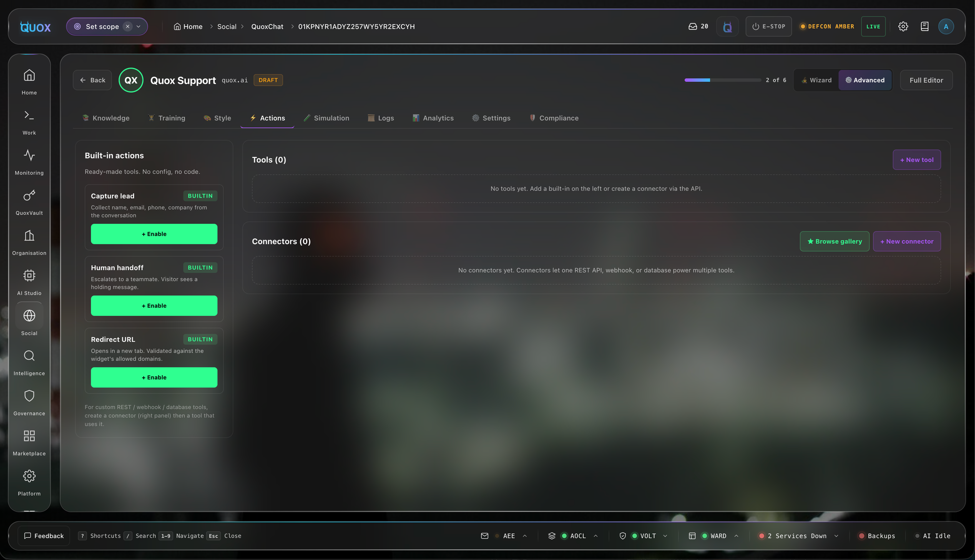The image size is (975, 560).
Task: Expand the AOCL status chevron
Action: point(596,536)
